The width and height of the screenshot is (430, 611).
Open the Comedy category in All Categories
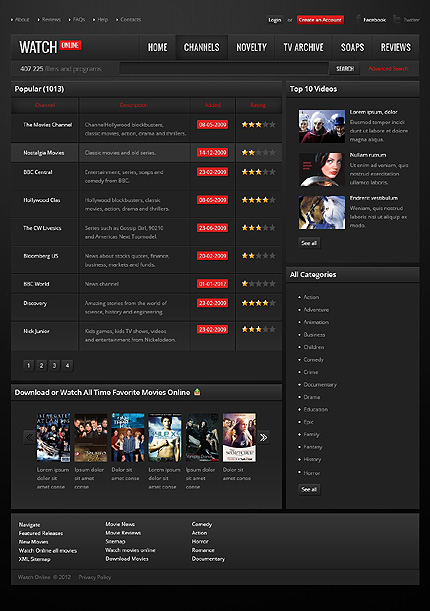tap(314, 359)
